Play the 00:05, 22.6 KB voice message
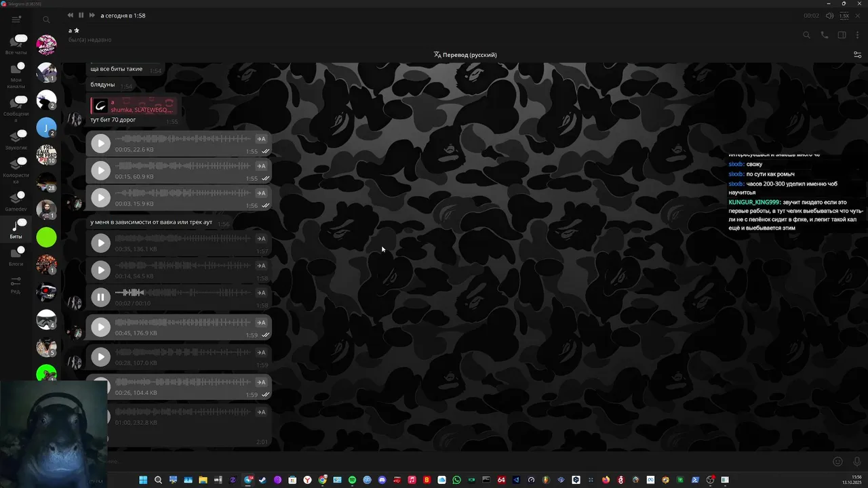The height and width of the screenshot is (488, 868). pos(100,143)
